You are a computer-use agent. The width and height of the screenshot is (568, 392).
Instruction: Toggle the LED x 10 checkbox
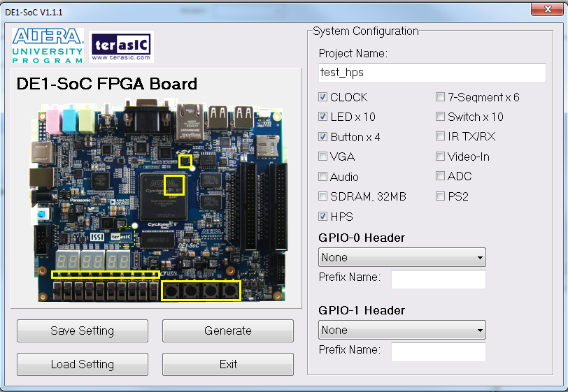point(322,117)
